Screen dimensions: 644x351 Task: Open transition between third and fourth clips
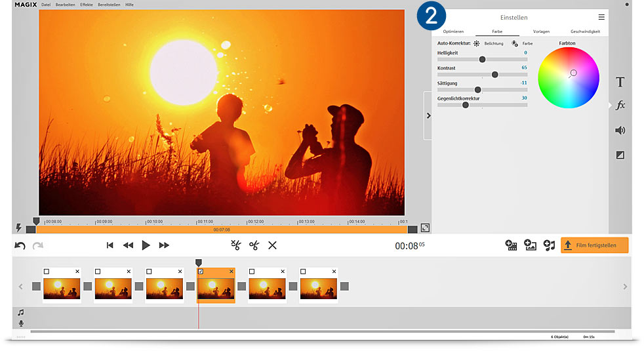point(190,286)
